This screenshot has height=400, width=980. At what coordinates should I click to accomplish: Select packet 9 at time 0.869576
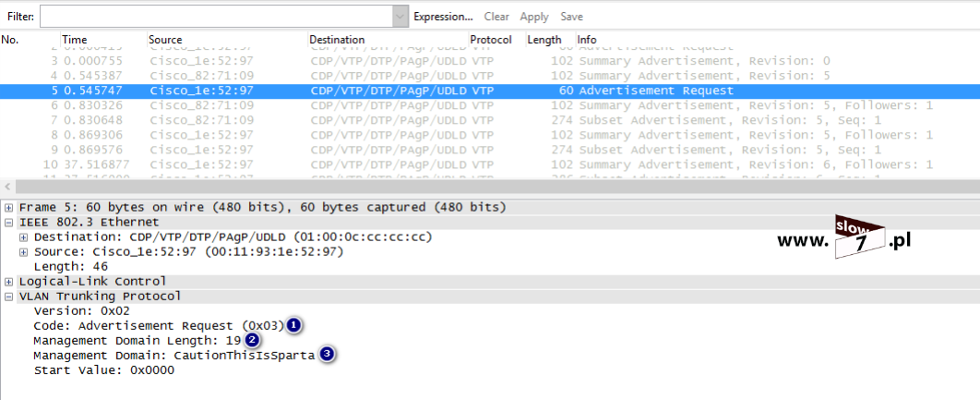(x=490, y=151)
